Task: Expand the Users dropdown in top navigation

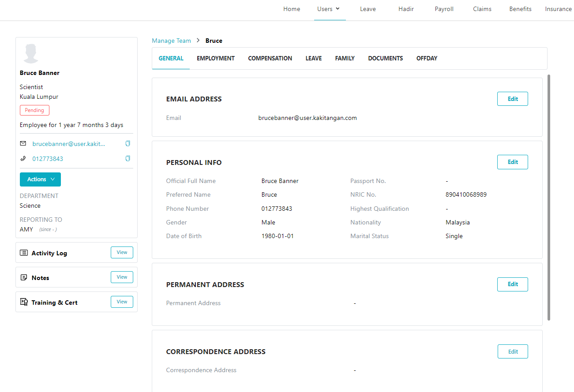Action: tap(329, 9)
